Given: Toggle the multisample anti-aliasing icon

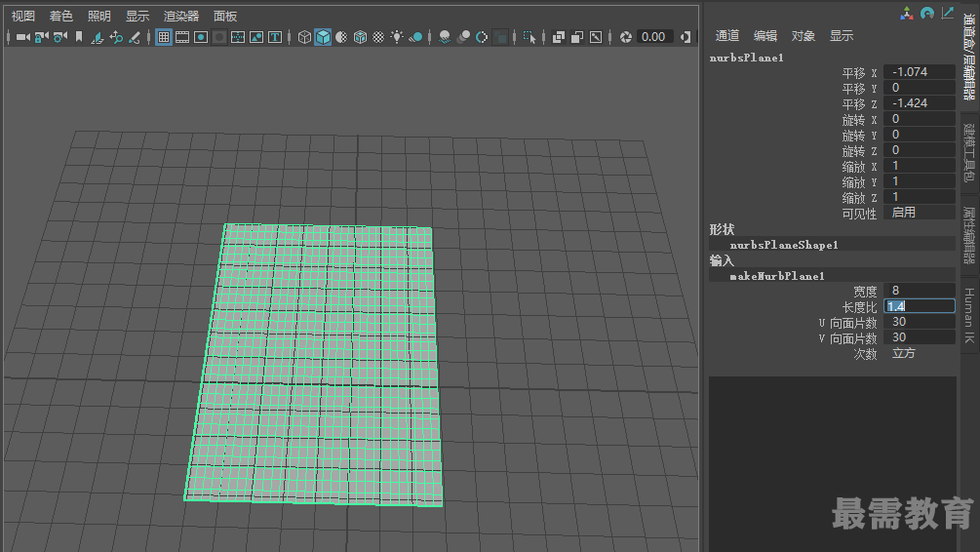Looking at the screenshot, I should click(482, 37).
